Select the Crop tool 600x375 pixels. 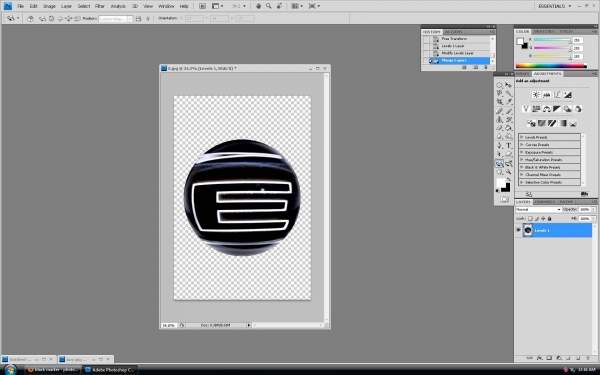point(499,102)
